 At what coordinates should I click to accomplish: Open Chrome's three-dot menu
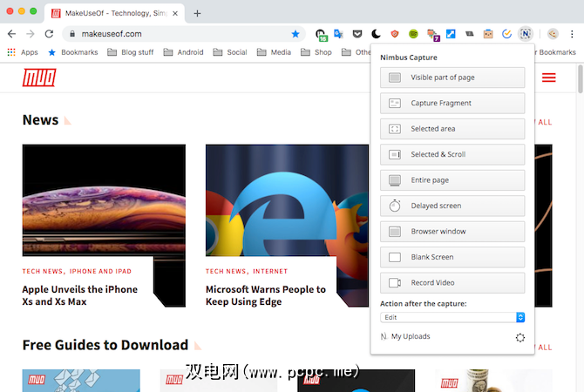[572, 34]
